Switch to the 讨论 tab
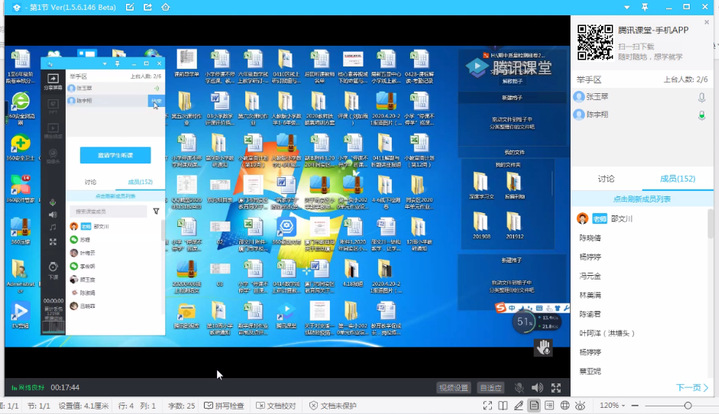This screenshot has height=414, width=719. (606, 179)
